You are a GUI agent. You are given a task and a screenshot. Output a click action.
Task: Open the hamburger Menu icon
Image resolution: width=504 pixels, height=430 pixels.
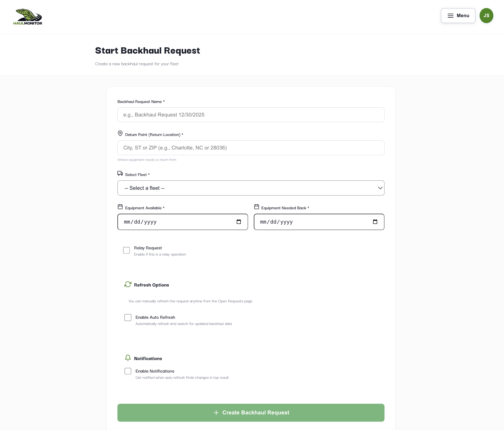pos(450,16)
